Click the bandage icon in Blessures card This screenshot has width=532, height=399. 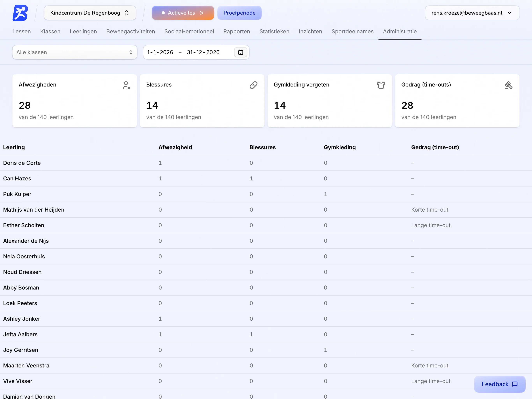click(254, 85)
